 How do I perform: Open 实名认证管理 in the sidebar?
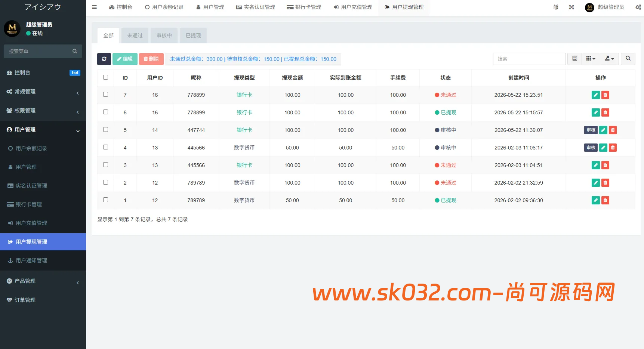coord(43,186)
